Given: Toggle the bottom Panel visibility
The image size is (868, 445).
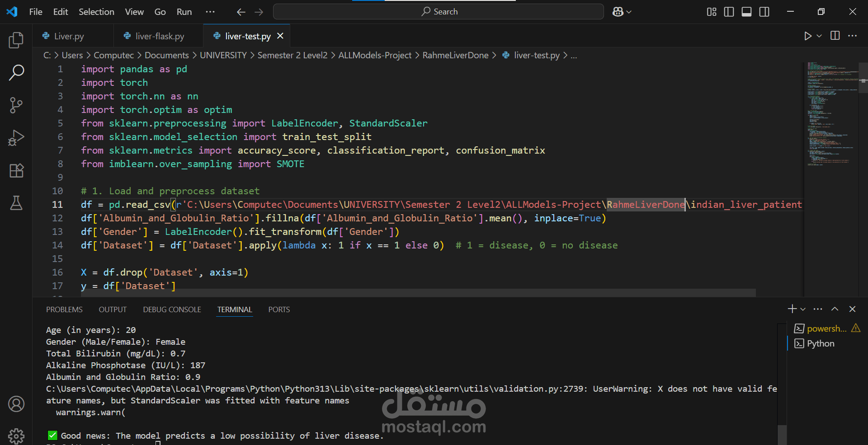Looking at the screenshot, I should tap(747, 12).
